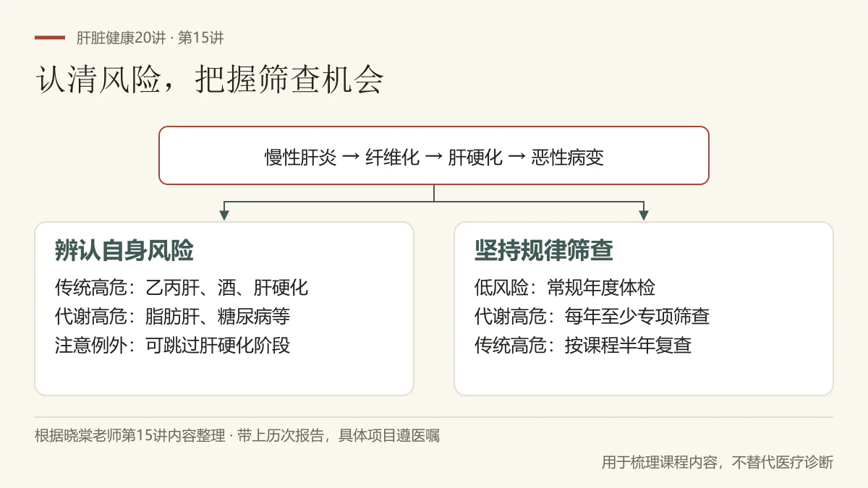The image size is (868, 488).
Task: Click the line 传统高危：乙丙肝、酒、肝硬化
Action: pos(182,287)
